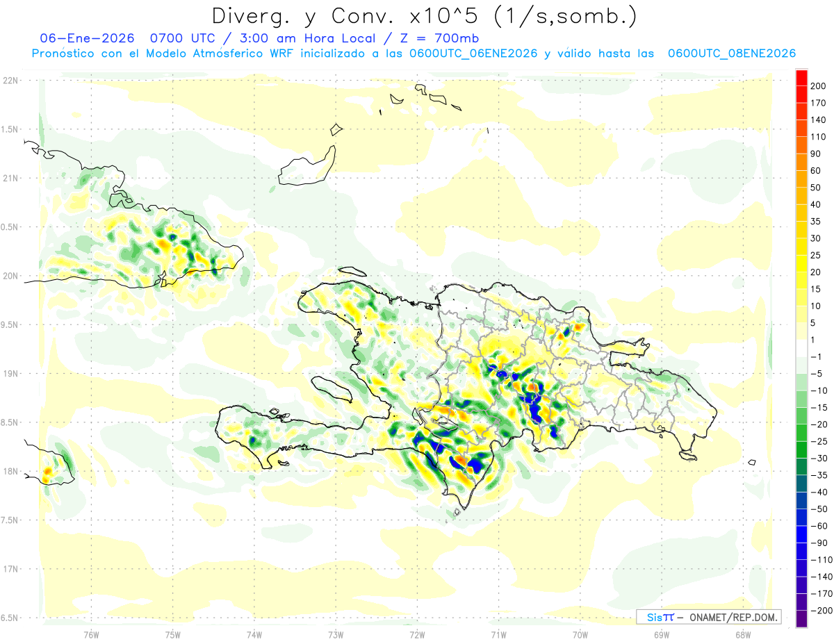Click the '69W' longitude label

coord(662,634)
